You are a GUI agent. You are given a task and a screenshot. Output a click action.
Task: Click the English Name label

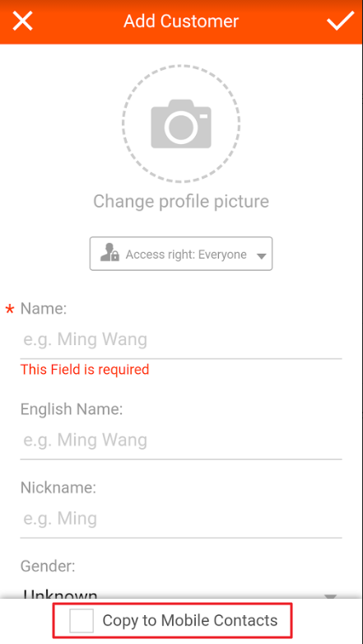72,409
